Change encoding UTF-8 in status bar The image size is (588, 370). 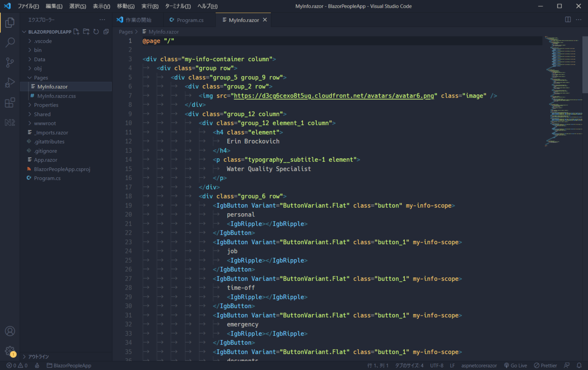pyautogui.click(x=437, y=366)
